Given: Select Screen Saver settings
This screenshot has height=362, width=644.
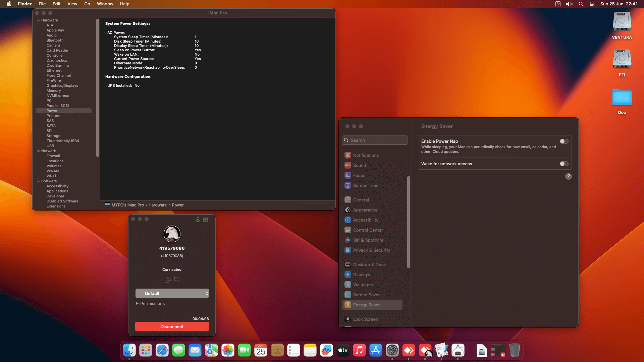Looking at the screenshot, I should pyautogui.click(x=373, y=295).
